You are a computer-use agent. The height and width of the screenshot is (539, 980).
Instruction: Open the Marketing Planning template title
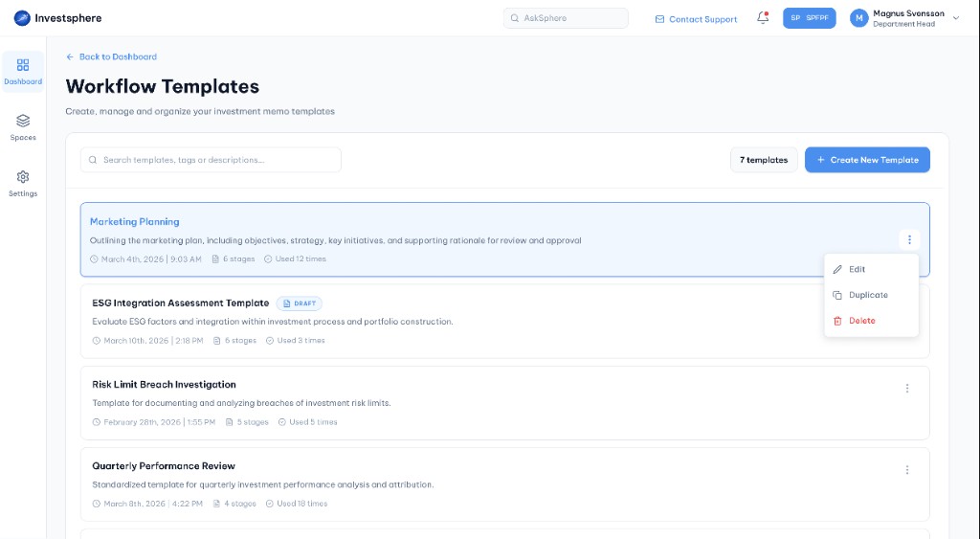[134, 222]
